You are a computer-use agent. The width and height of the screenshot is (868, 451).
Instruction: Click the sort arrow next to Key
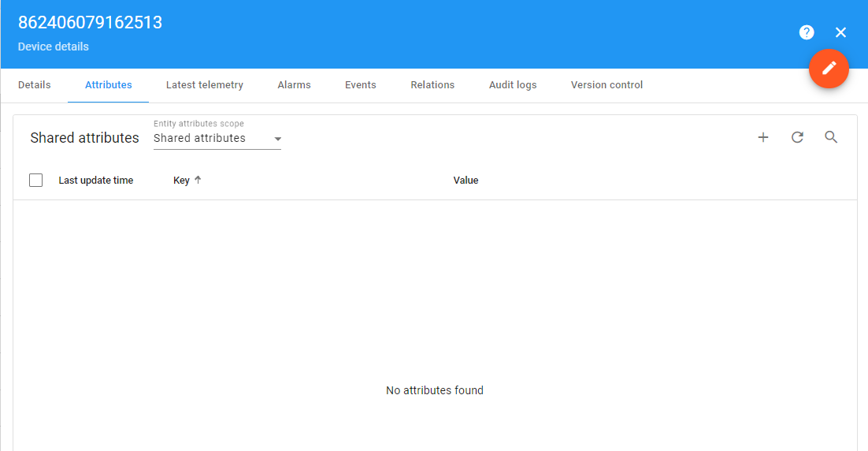198,180
